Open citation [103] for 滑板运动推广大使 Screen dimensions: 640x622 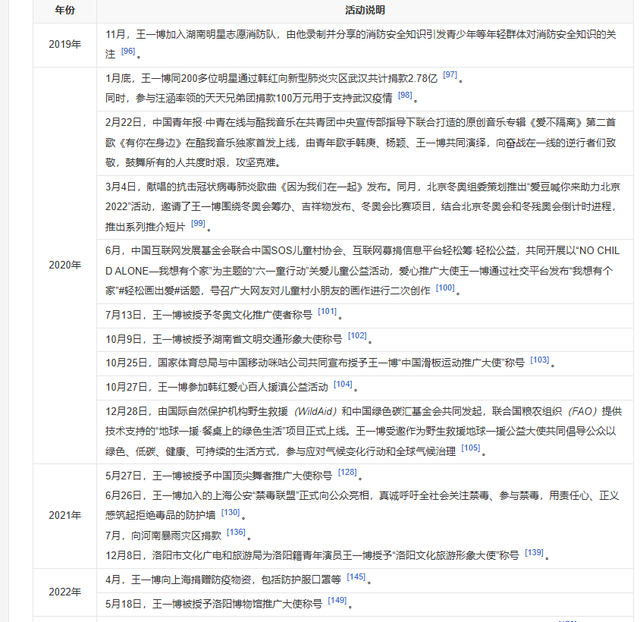click(x=540, y=359)
